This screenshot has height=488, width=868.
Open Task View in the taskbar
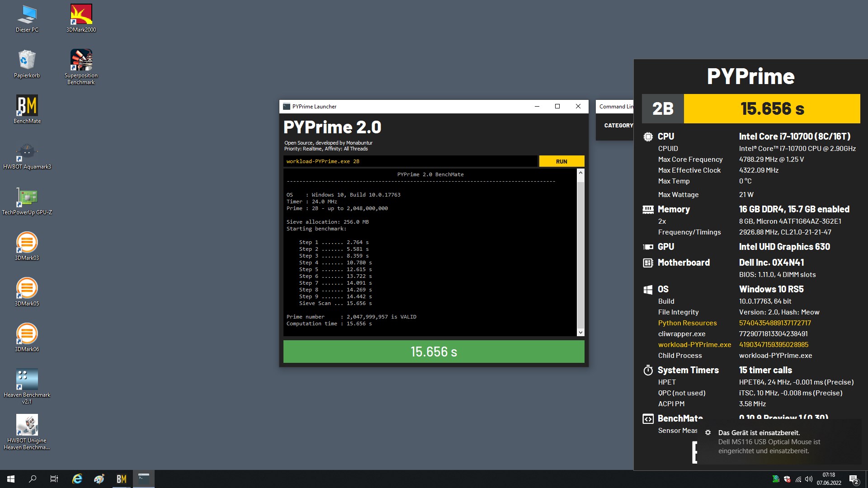click(x=54, y=479)
